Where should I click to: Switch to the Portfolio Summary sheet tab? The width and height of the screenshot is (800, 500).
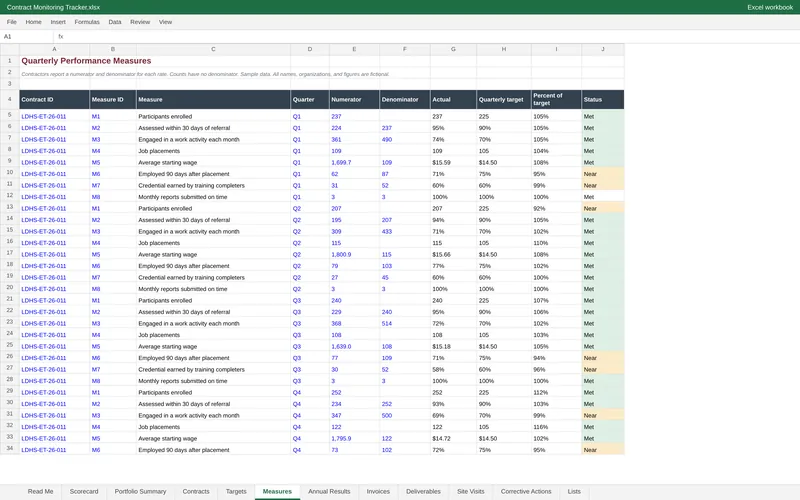pos(140,491)
